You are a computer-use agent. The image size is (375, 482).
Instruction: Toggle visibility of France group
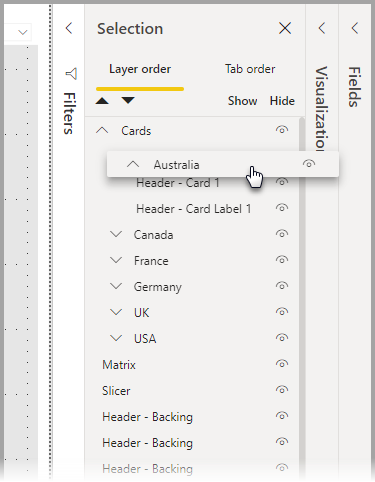(x=282, y=260)
